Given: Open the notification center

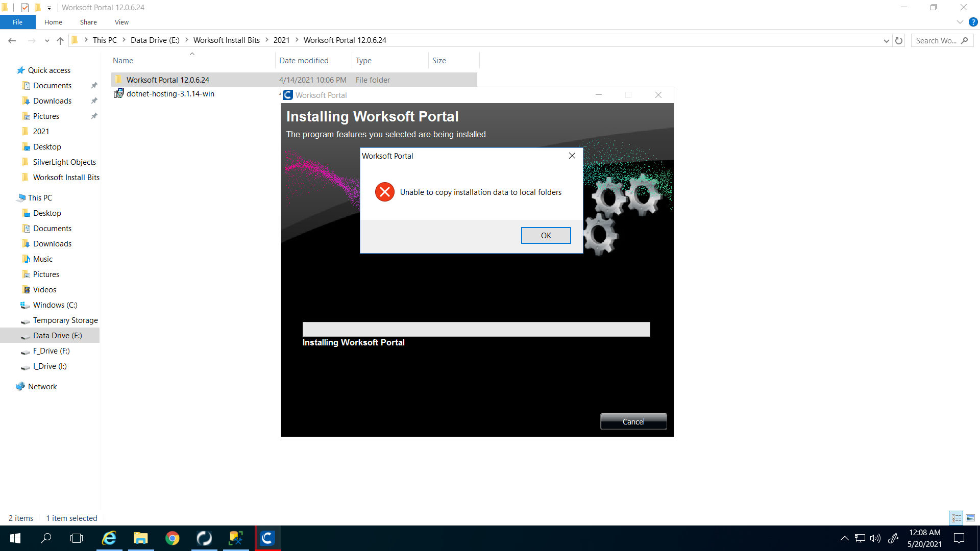Looking at the screenshot, I should tap(959, 538).
